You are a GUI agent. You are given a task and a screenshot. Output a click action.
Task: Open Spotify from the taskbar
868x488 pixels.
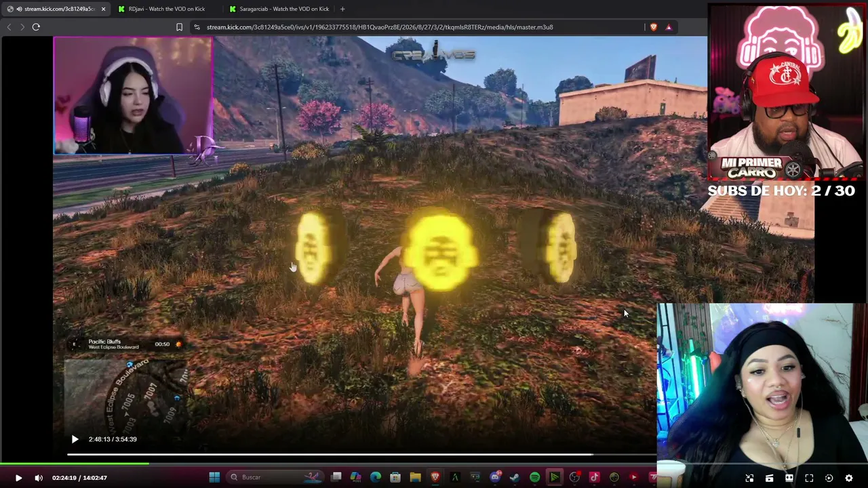point(534,477)
